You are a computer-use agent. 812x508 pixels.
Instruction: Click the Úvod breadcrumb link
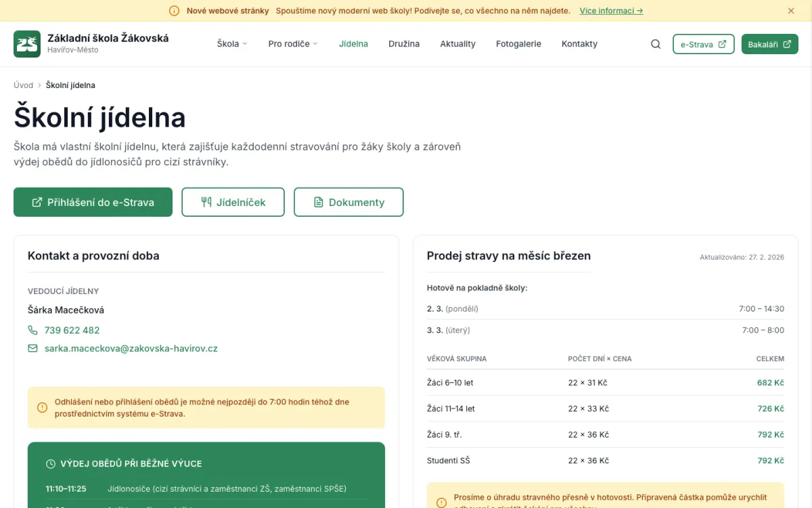click(23, 85)
